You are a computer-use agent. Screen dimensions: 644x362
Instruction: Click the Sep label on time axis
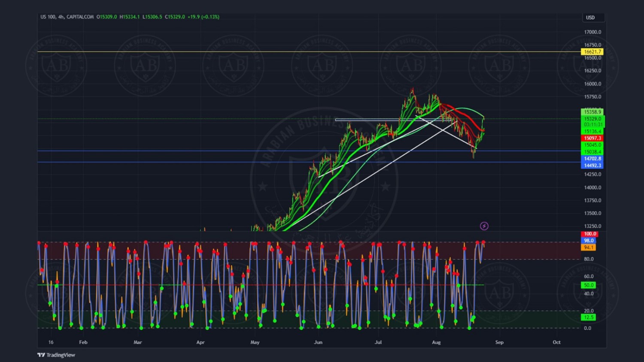(499, 342)
